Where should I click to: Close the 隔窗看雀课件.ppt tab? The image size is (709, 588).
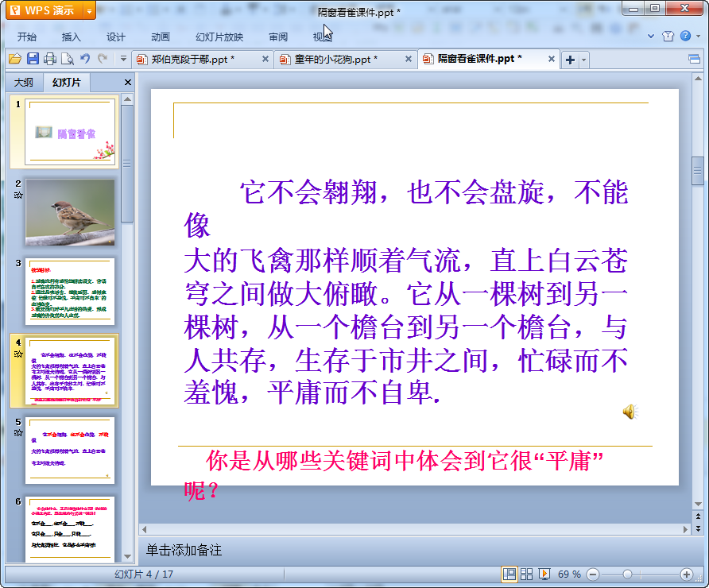tap(552, 59)
